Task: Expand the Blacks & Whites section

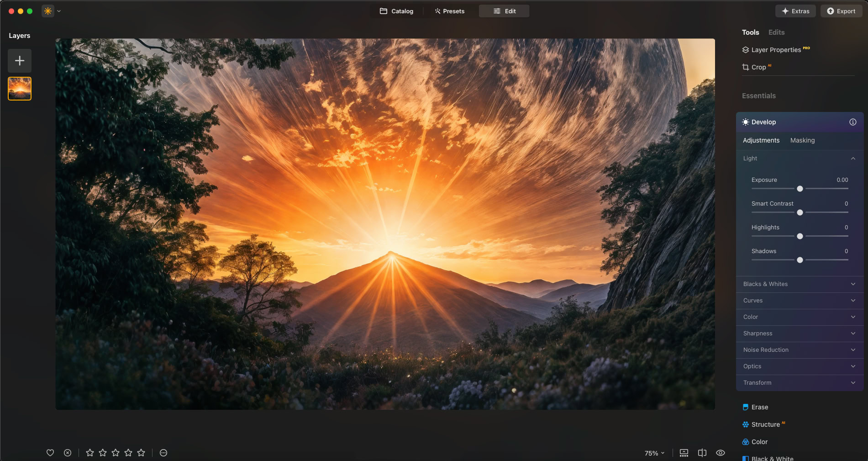Action: 799,284
